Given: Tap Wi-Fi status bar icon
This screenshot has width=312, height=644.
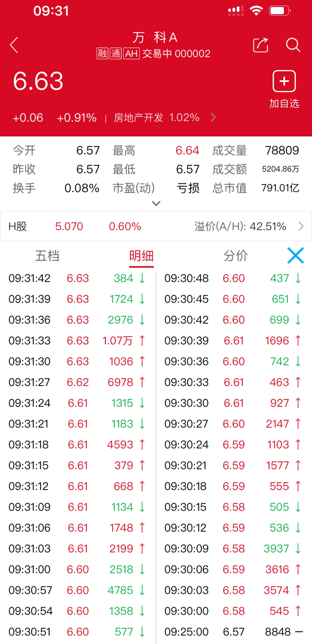Looking at the screenshot, I should (256, 11).
